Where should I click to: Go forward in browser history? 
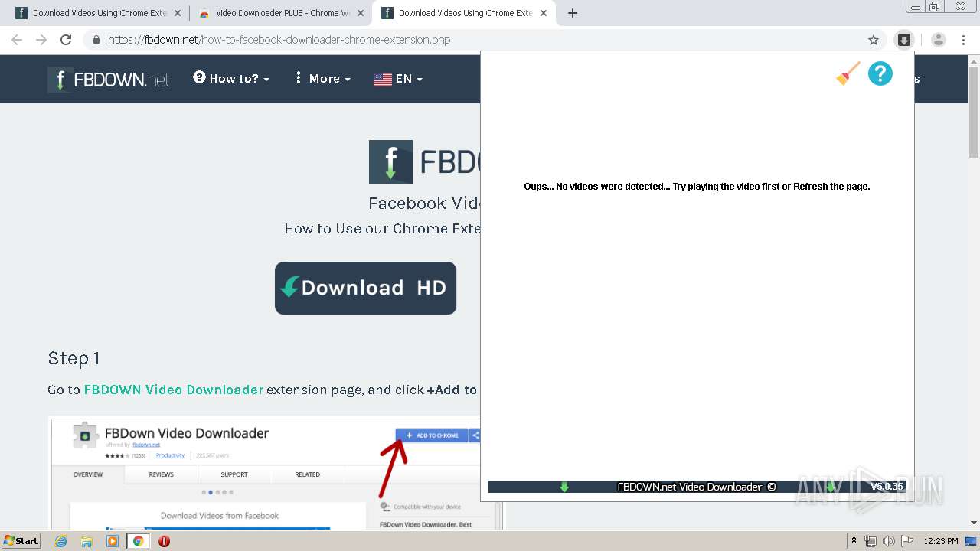point(41,40)
